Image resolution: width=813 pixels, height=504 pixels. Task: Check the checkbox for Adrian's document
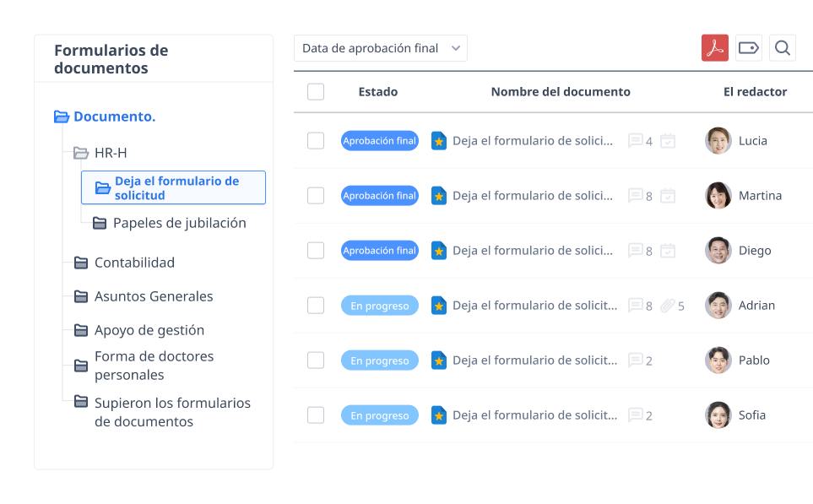pos(316,306)
